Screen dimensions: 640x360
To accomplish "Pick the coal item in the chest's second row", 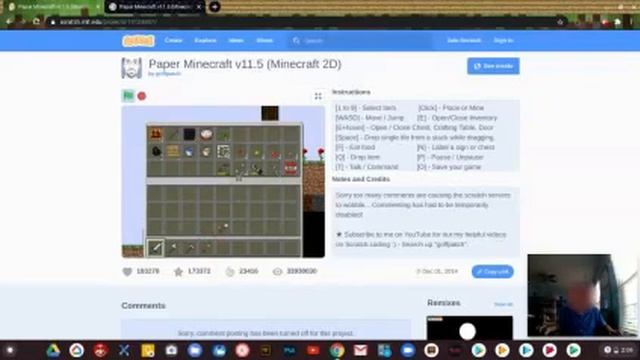I will click(x=156, y=151).
